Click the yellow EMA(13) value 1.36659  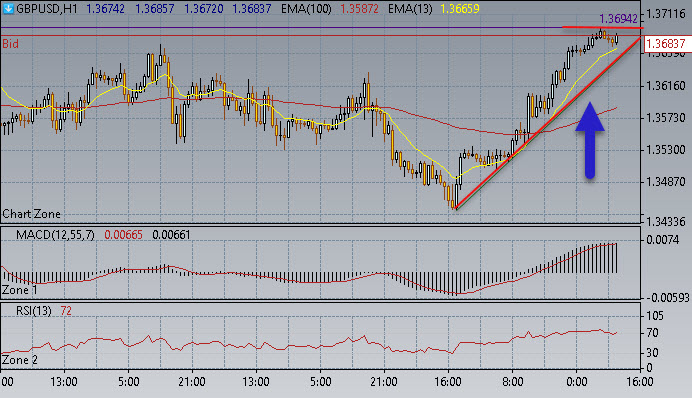[x=459, y=9]
